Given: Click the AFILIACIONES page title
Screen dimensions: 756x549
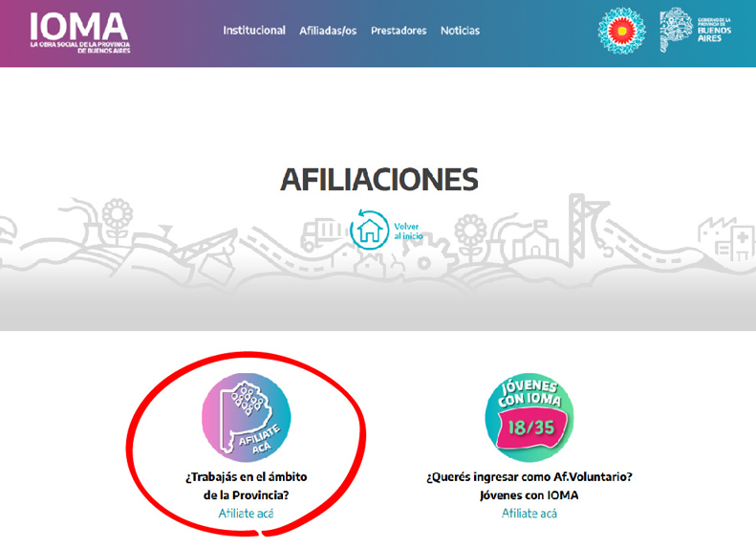Looking at the screenshot, I should (379, 180).
